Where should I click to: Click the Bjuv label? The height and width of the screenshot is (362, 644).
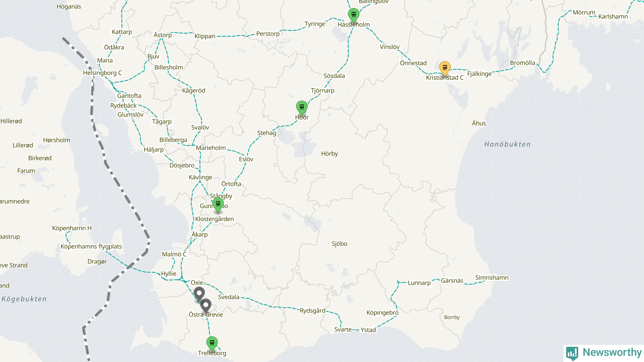pos(153,56)
